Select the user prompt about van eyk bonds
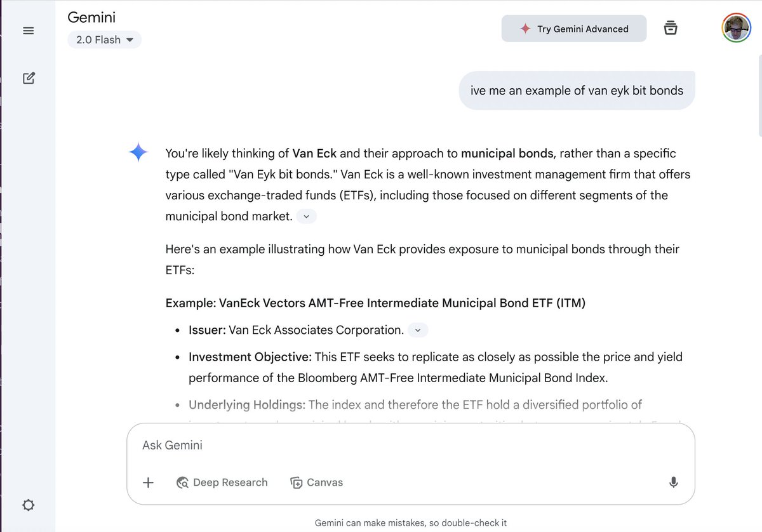 click(x=577, y=91)
